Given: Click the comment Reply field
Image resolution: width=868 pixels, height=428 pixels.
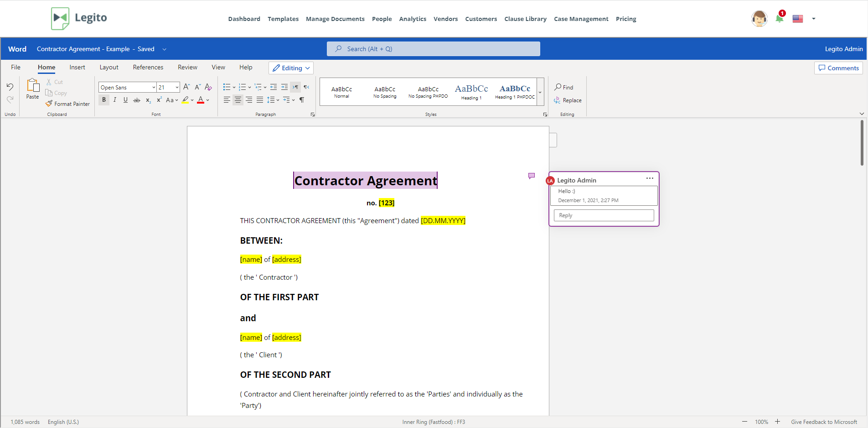Looking at the screenshot, I should (604, 215).
